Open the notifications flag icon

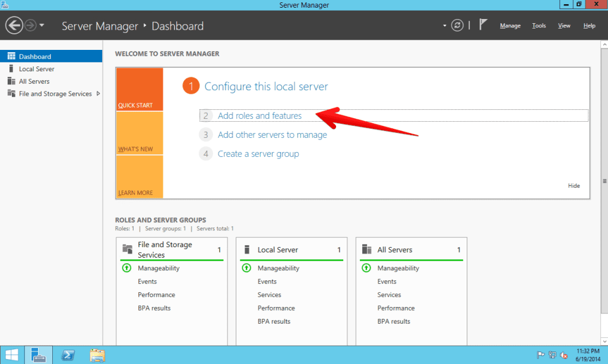pos(483,24)
